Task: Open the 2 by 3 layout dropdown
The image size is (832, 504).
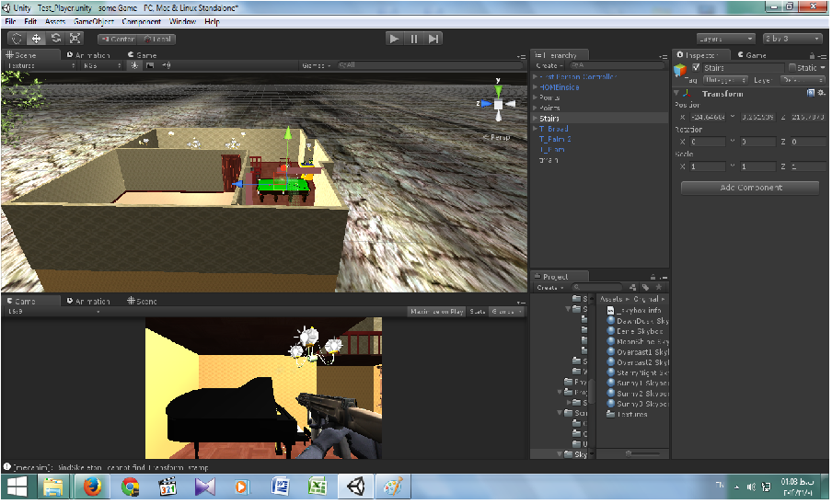Action: coord(792,39)
